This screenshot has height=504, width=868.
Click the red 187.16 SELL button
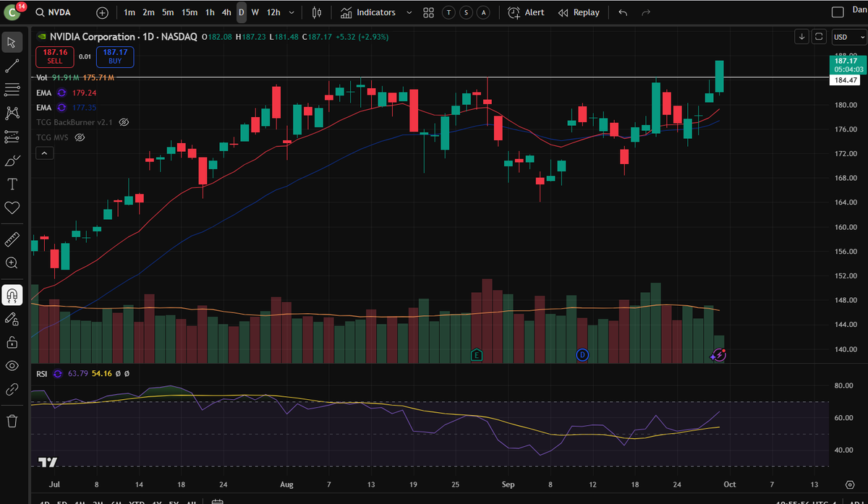point(55,56)
